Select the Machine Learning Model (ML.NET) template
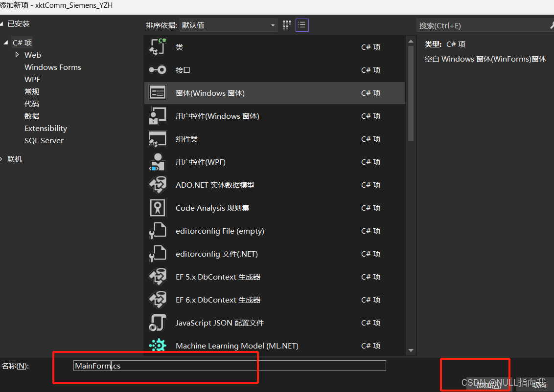Image resolution: width=554 pixels, height=392 pixels. tap(237, 346)
